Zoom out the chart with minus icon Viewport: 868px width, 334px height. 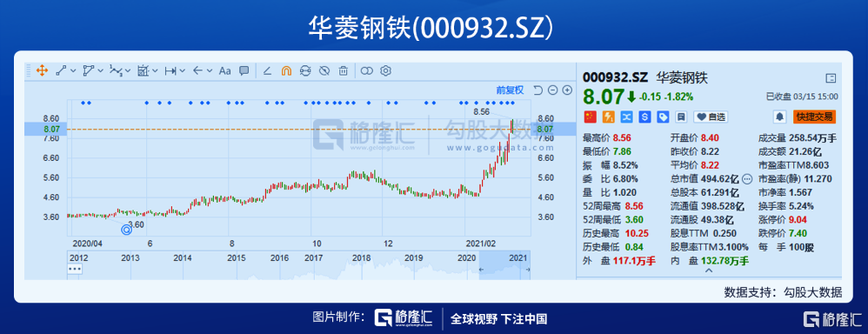[x=552, y=90]
